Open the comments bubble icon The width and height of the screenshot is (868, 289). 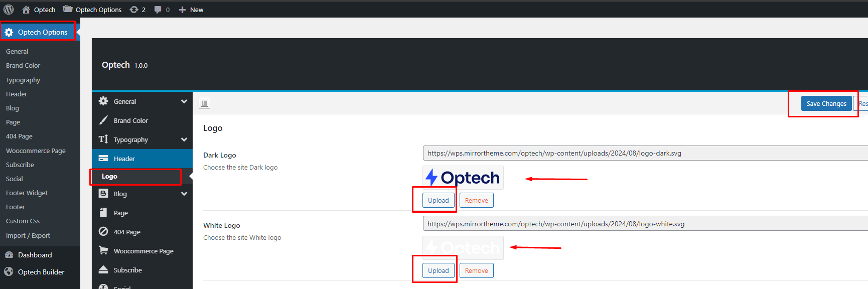click(x=158, y=10)
